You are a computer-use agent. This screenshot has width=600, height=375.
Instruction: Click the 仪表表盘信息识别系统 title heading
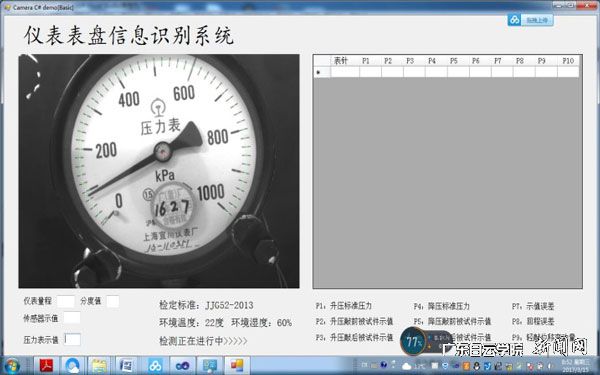point(129,36)
